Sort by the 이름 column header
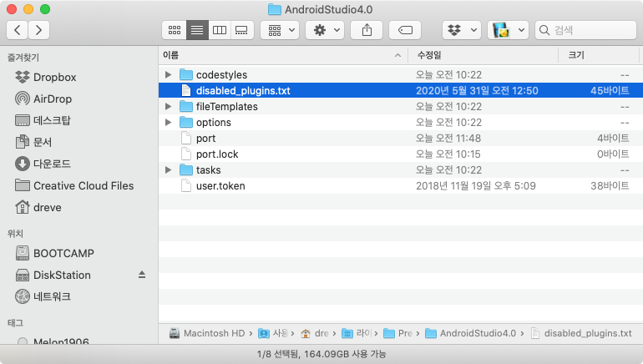 [283, 55]
